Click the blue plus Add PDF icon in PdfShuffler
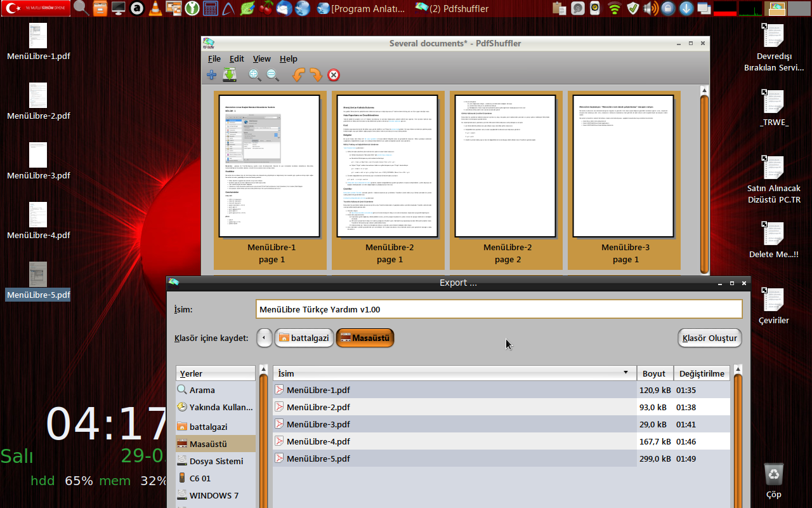This screenshot has width=812, height=508. point(212,75)
